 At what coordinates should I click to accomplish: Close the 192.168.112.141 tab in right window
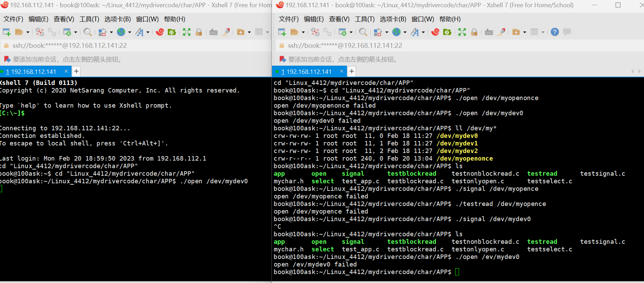[341, 71]
